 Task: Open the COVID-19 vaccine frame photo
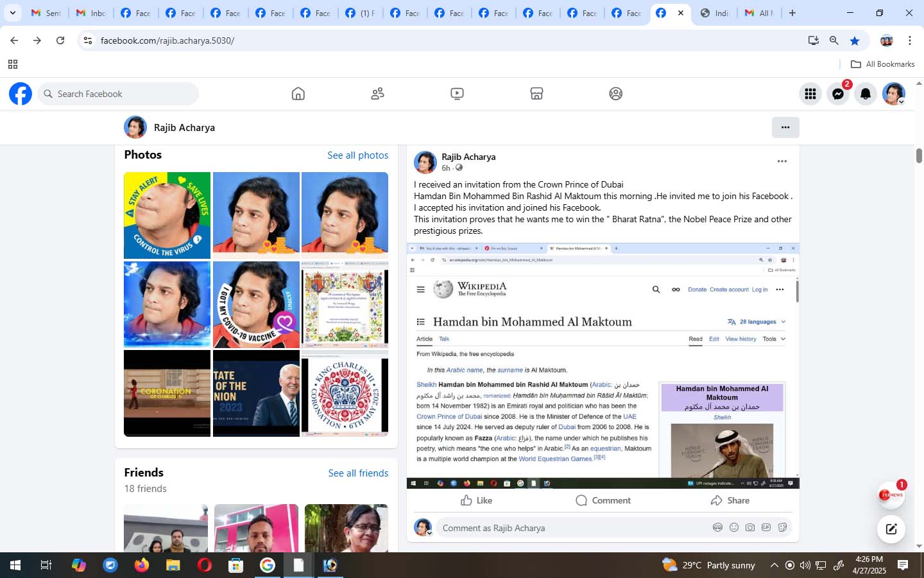pyautogui.click(x=256, y=304)
